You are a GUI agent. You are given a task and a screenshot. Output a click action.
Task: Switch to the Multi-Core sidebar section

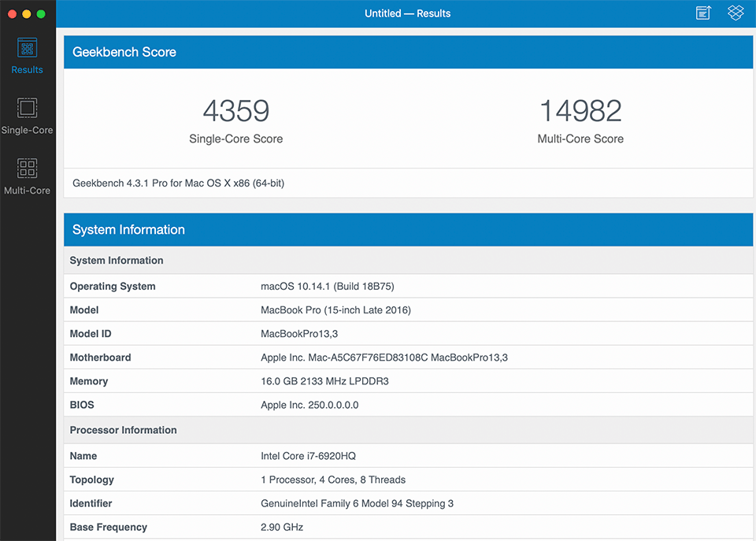[27, 176]
